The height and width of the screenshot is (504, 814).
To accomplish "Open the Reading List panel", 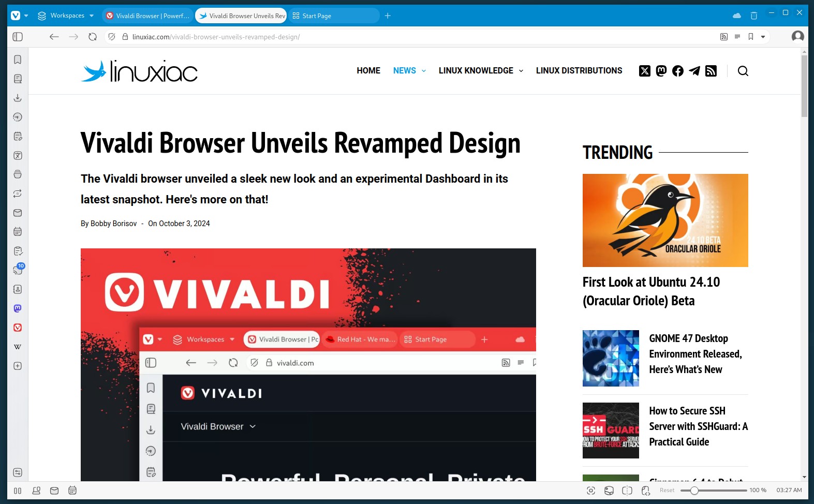I will 18,79.
